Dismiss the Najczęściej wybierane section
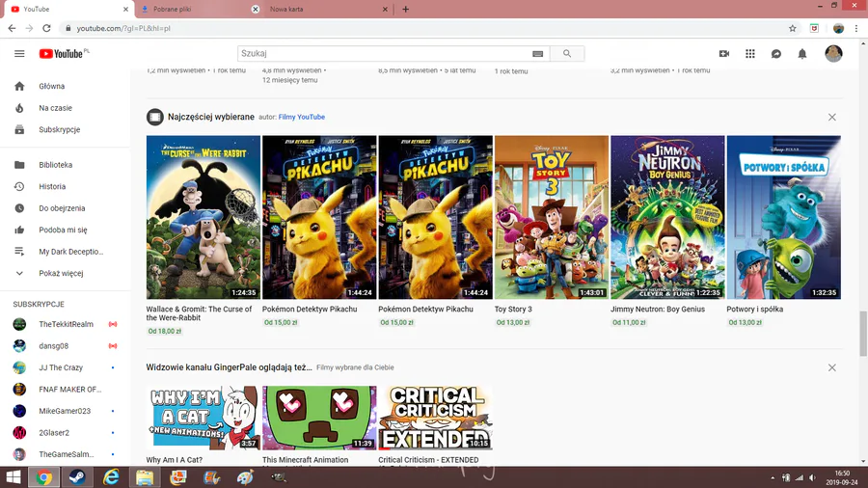 click(x=832, y=118)
